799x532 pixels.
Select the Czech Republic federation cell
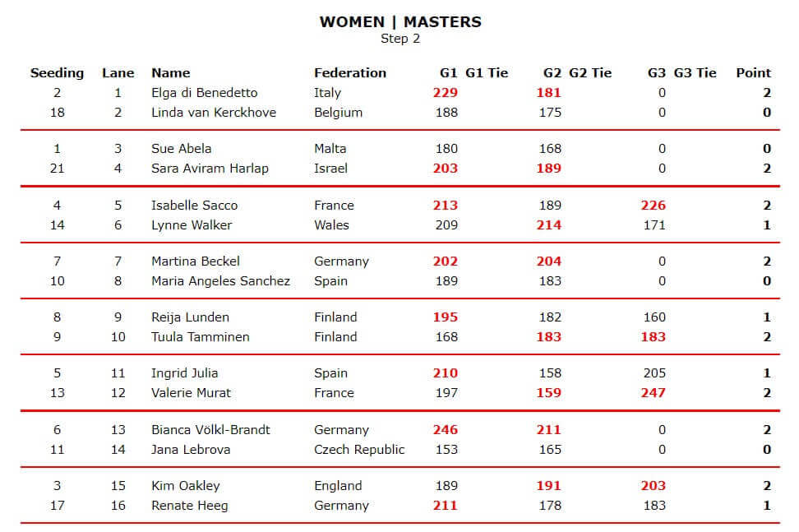click(359, 450)
